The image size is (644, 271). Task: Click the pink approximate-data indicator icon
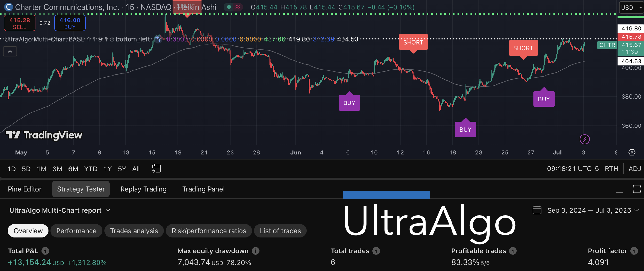pos(238,7)
